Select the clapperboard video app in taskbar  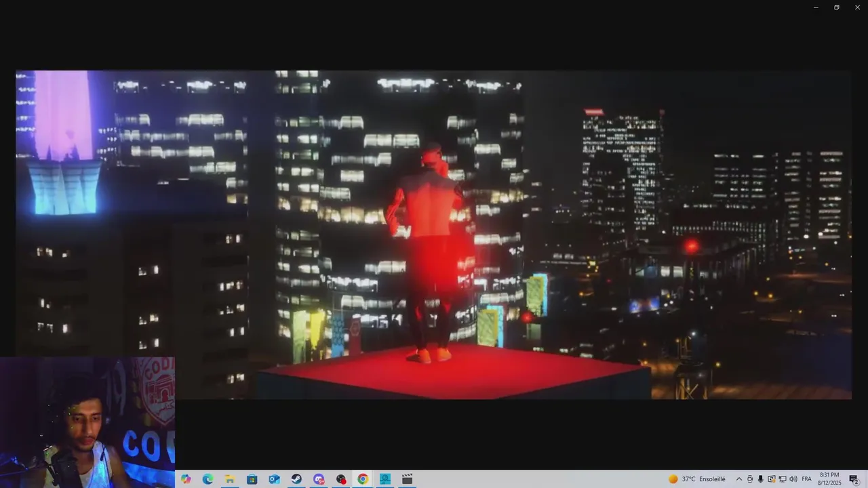point(407,479)
